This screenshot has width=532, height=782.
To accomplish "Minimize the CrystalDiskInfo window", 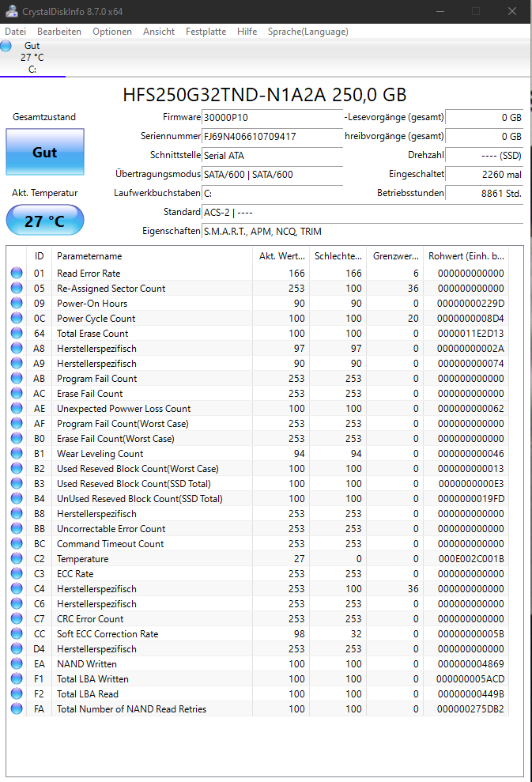I will [x=440, y=12].
